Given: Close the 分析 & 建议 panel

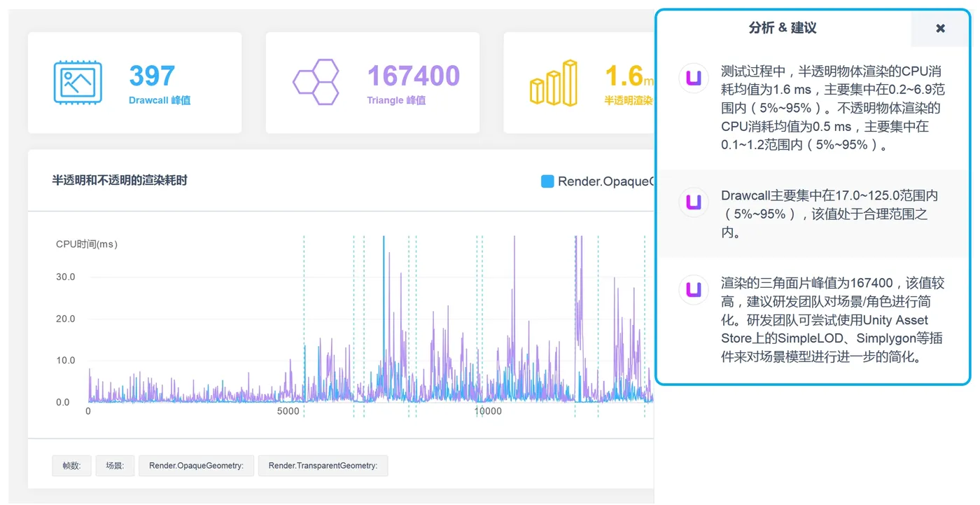Looking at the screenshot, I should coord(940,28).
